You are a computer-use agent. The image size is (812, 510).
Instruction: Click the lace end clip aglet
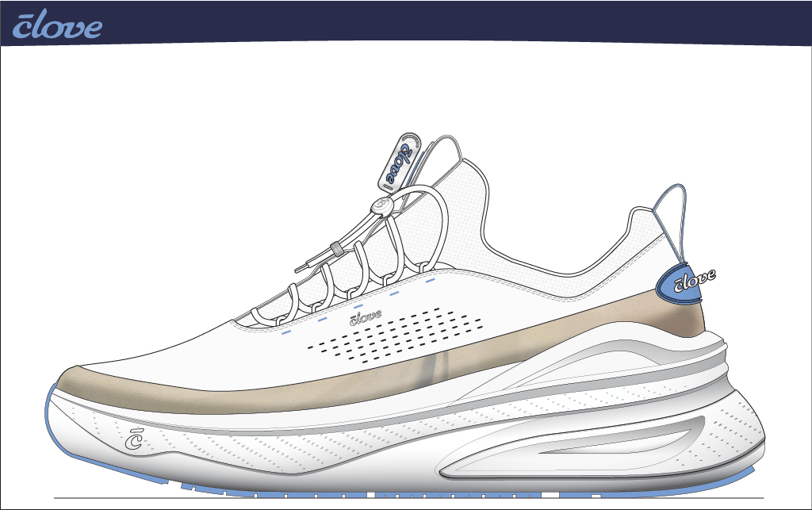point(336,248)
